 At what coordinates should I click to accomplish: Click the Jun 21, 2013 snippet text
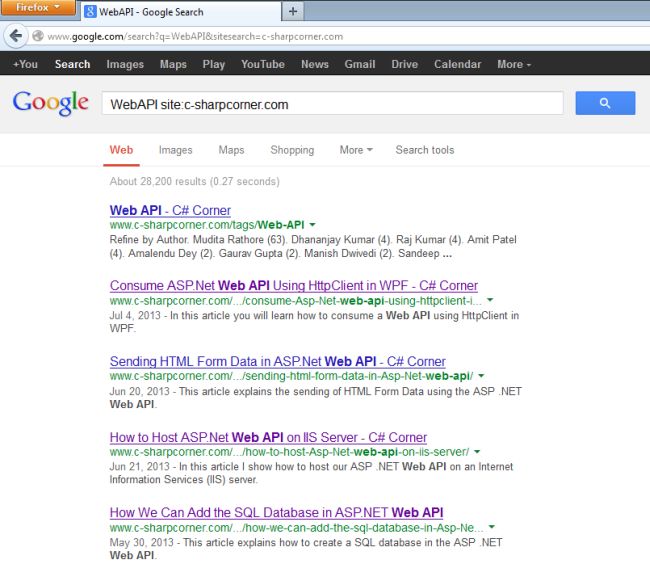(x=311, y=473)
